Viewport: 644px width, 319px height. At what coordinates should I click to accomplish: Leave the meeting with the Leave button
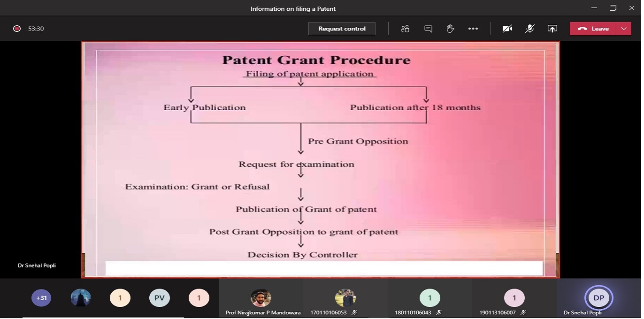(x=594, y=29)
